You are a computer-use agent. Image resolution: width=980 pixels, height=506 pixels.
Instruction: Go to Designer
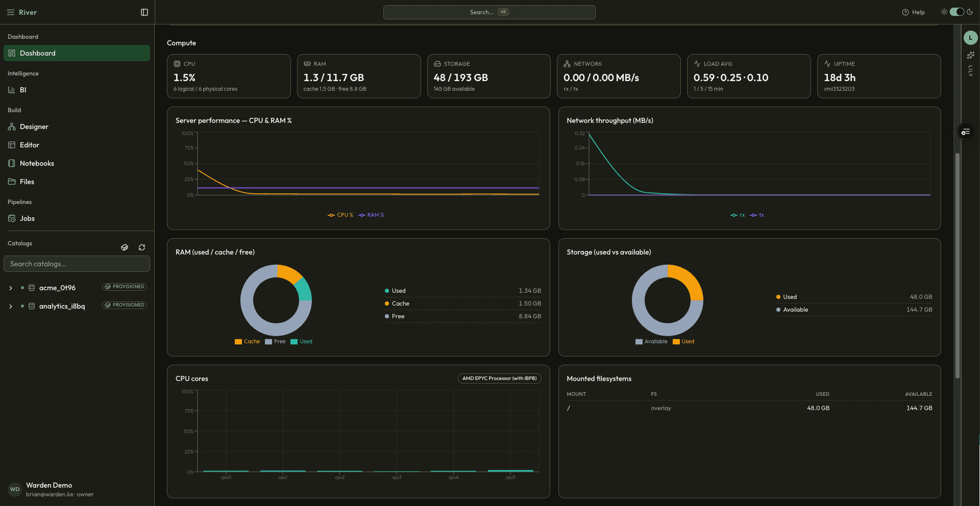[x=77, y=127]
